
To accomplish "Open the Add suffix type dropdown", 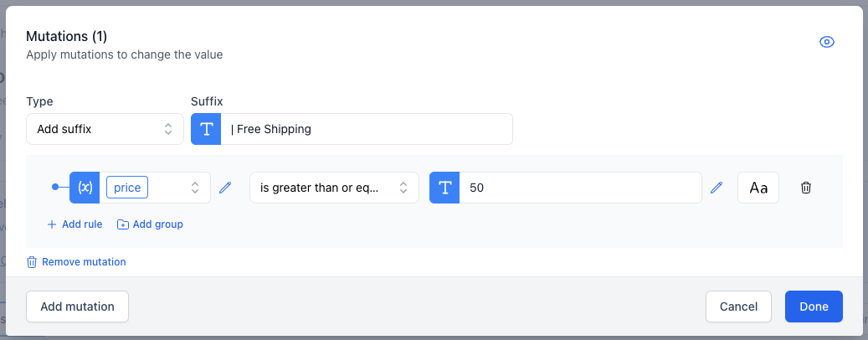I will click(105, 129).
